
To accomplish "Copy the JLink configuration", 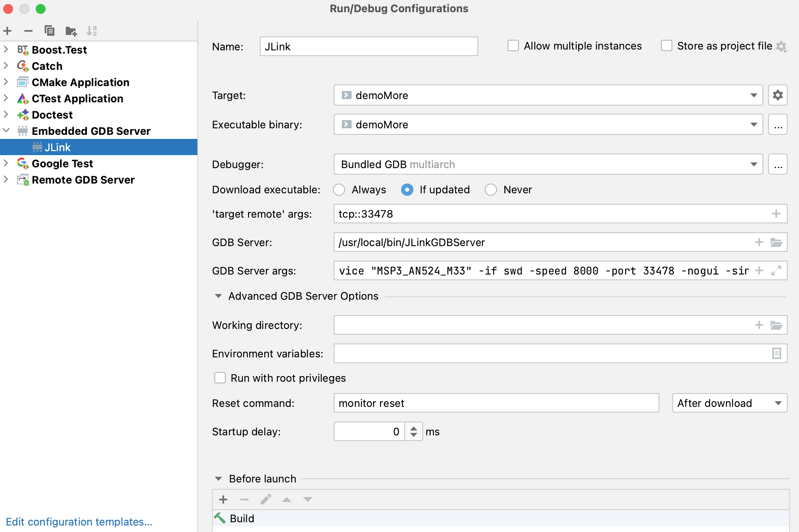I will pyautogui.click(x=50, y=30).
